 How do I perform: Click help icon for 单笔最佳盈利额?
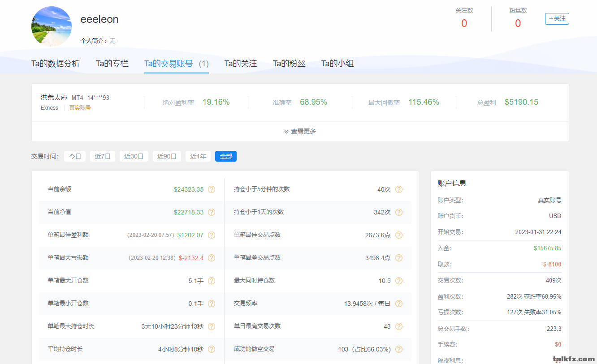coord(212,235)
